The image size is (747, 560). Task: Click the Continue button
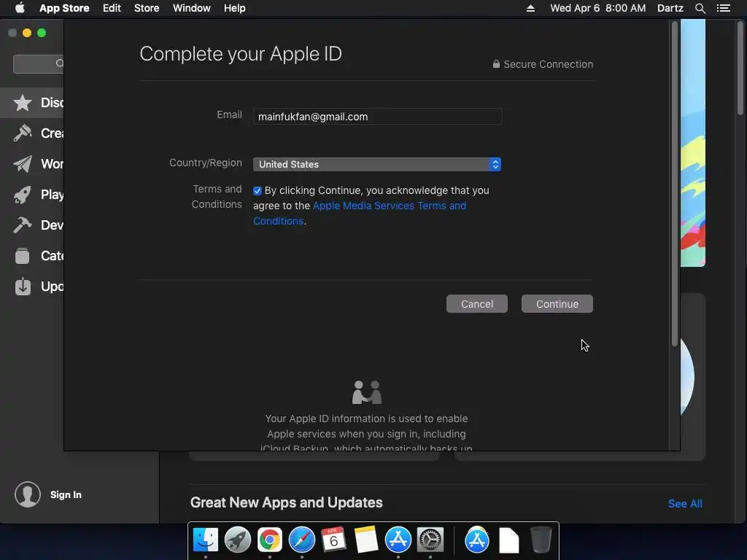557,304
